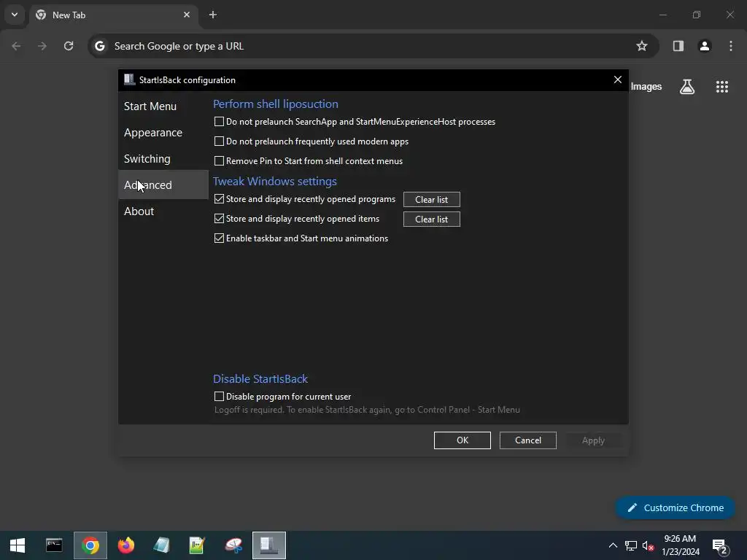The width and height of the screenshot is (747, 560).
Task: Click the Apply button
Action: [593, 440]
